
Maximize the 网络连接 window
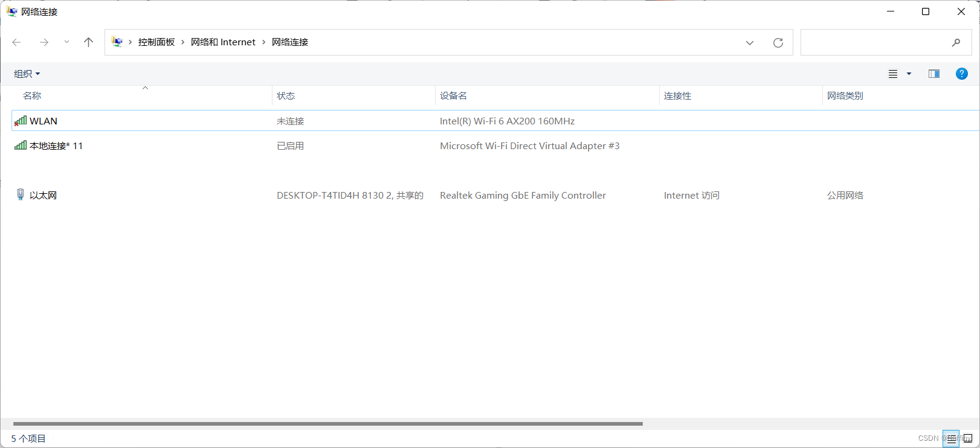pos(926,11)
